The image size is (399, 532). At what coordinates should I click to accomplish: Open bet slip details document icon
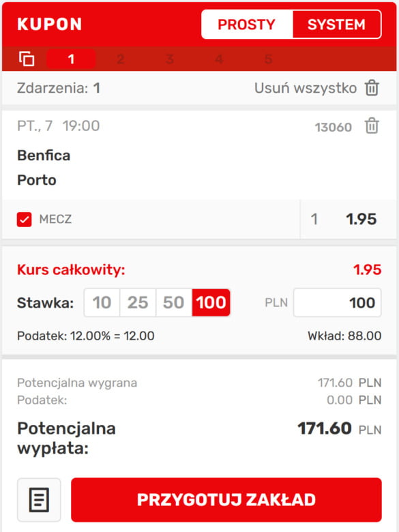tap(39, 500)
